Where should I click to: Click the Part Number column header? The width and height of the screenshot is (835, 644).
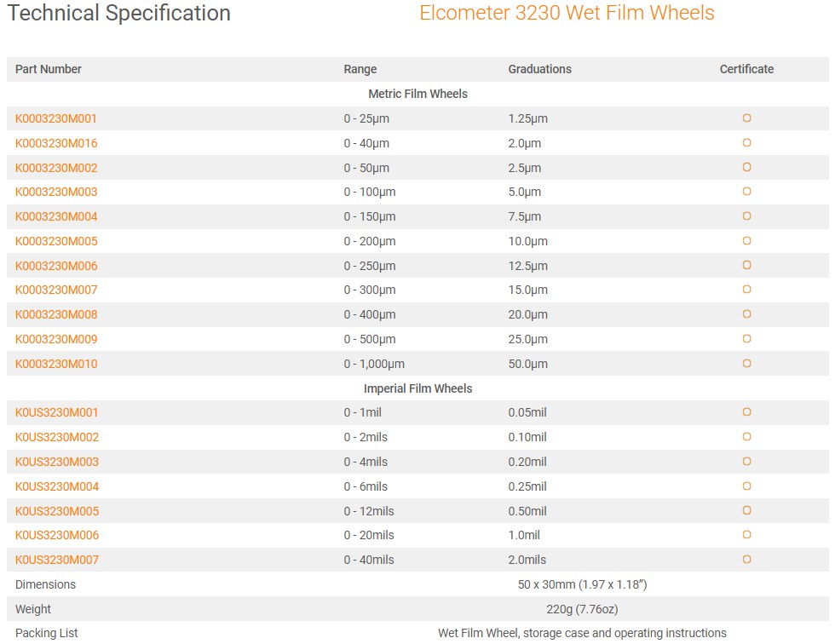coord(49,69)
